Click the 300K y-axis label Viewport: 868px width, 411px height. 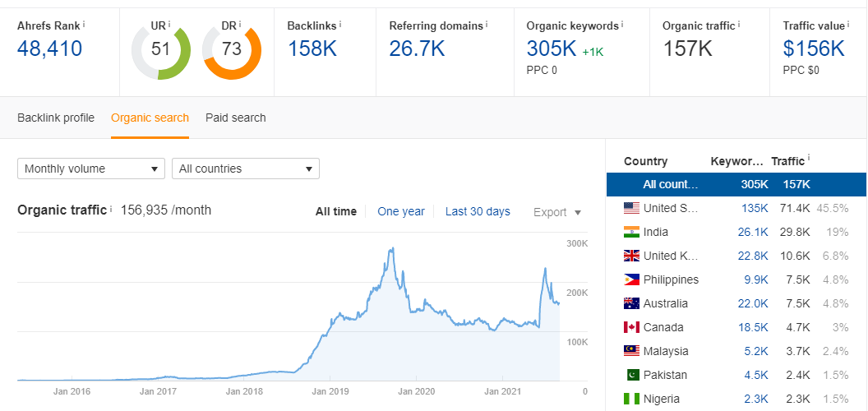tap(577, 243)
